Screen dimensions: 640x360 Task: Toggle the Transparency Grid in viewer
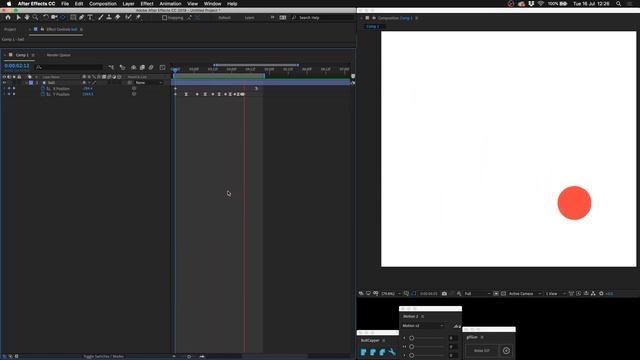503,293
